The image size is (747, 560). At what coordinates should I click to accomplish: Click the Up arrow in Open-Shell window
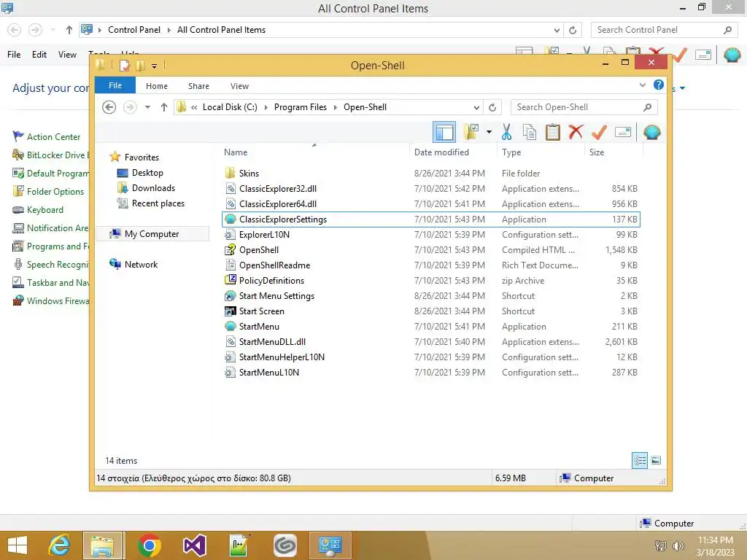(164, 107)
